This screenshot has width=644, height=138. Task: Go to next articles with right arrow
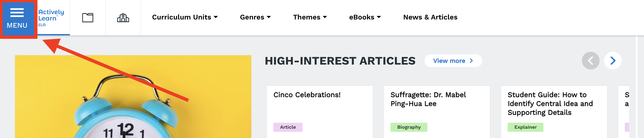612,61
